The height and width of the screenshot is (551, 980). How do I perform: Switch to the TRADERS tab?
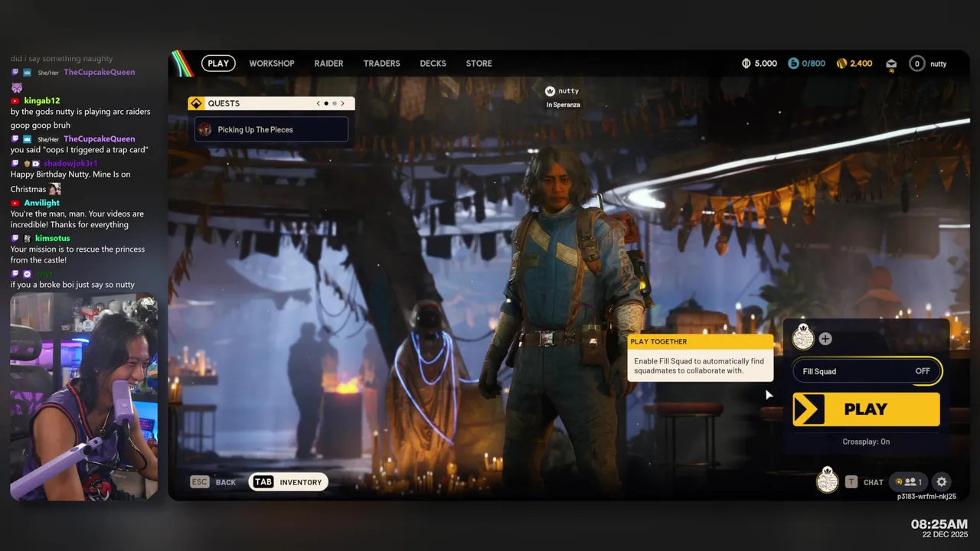click(381, 64)
